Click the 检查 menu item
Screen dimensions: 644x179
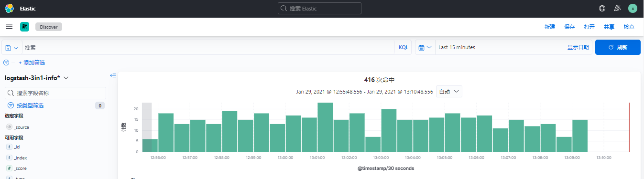tap(629, 27)
